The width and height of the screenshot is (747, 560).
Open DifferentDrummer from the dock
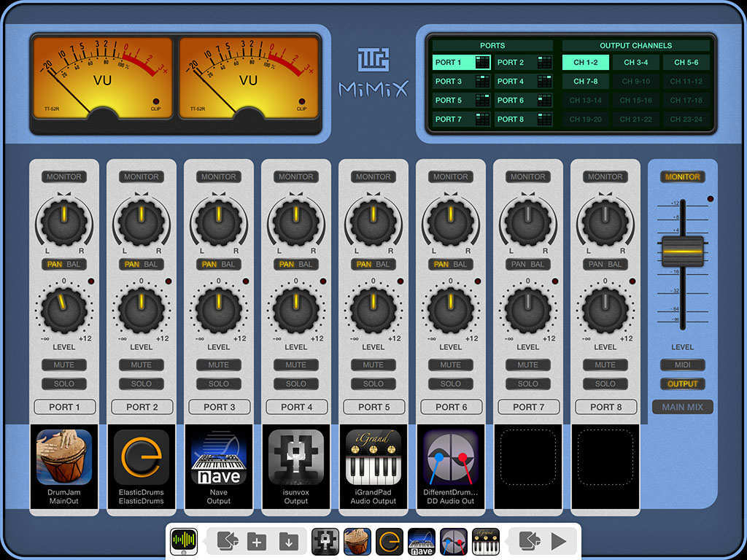tap(453, 541)
